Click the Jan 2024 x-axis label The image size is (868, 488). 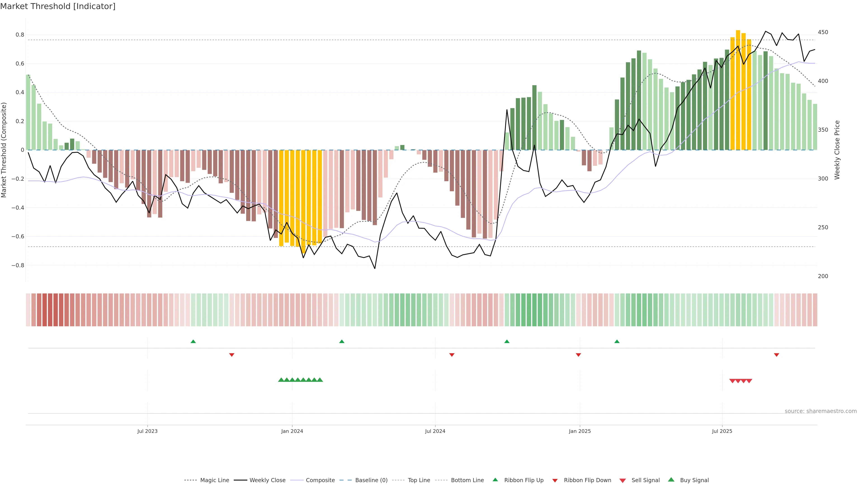pyautogui.click(x=292, y=431)
